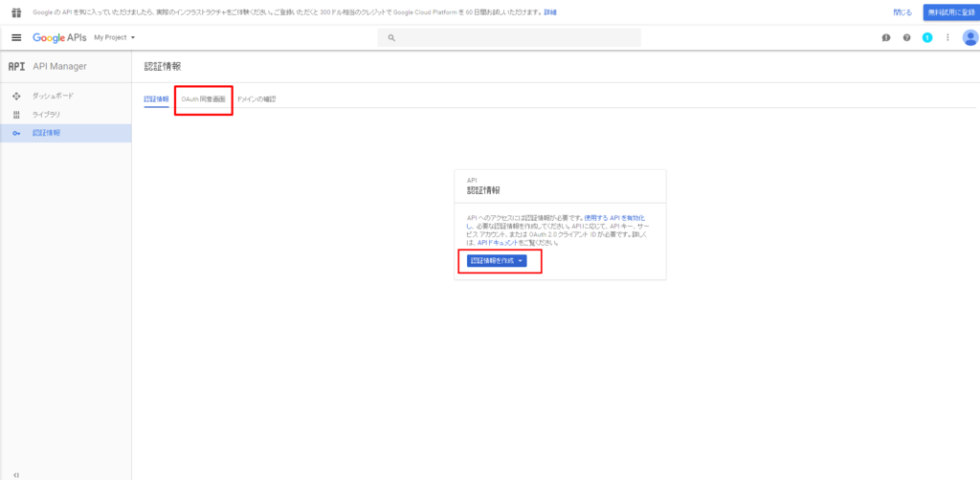Open the help question mark icon
This screenshot has height=480, width=980.
(x=906, y=37)
